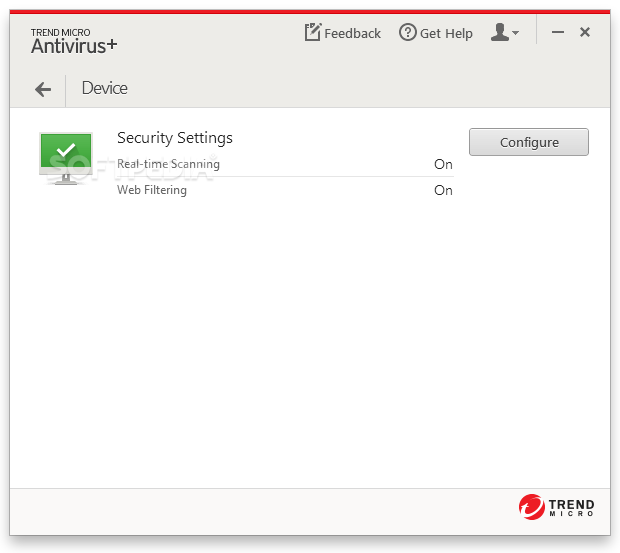
Task: Close the Antivirus+ window
Action: tap(585, 32)
